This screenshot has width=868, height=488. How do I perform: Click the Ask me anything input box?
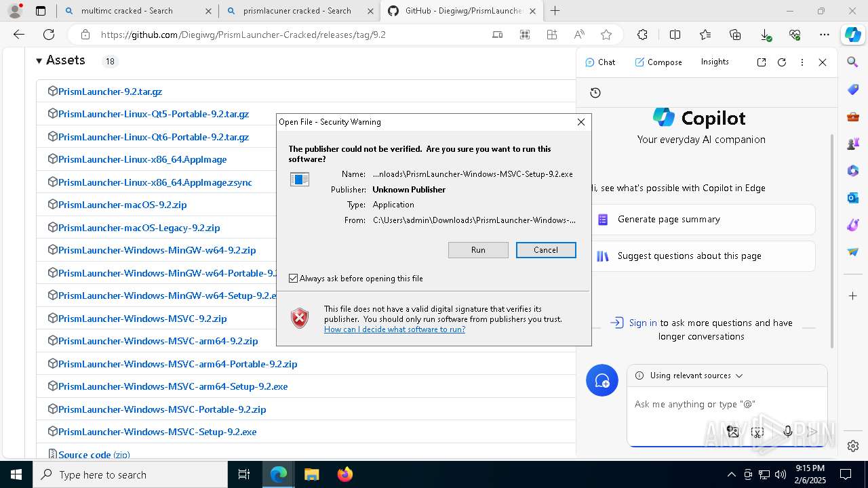pyautogui.click(x=726, y=404)
